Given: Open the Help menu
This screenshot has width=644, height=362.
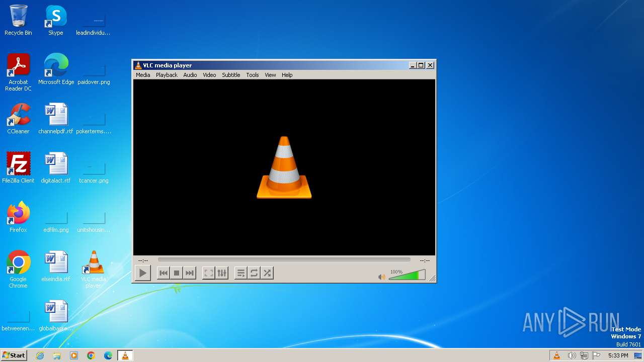Looking at the screenshot, I should [287, 75].
